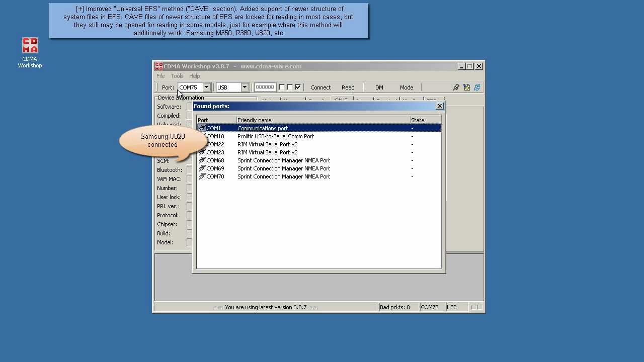This screenshot has height=362, width=644.
Task: Click the COM75 status bar entry
Action: (x=432, y=307)
